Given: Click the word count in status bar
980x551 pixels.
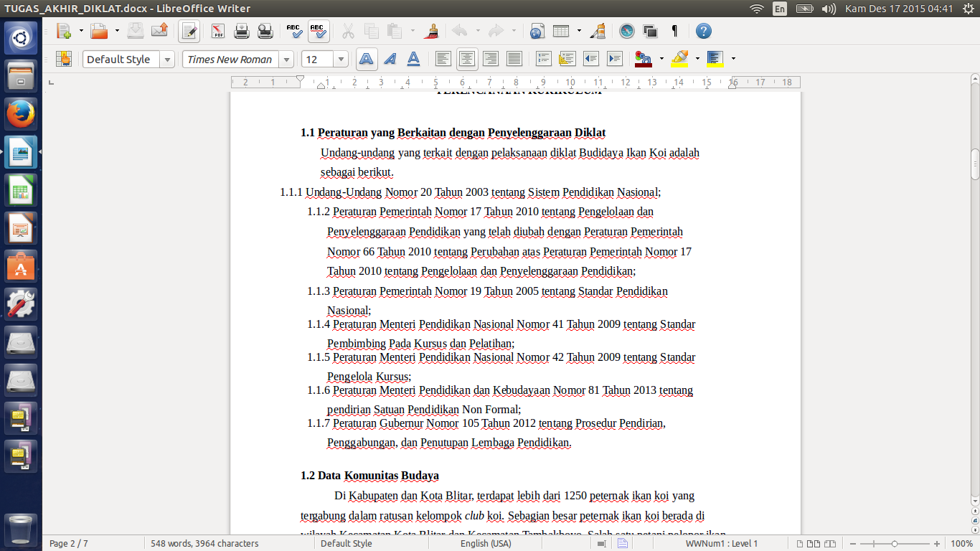Looking at the screenshot, I should click(204, 544).
